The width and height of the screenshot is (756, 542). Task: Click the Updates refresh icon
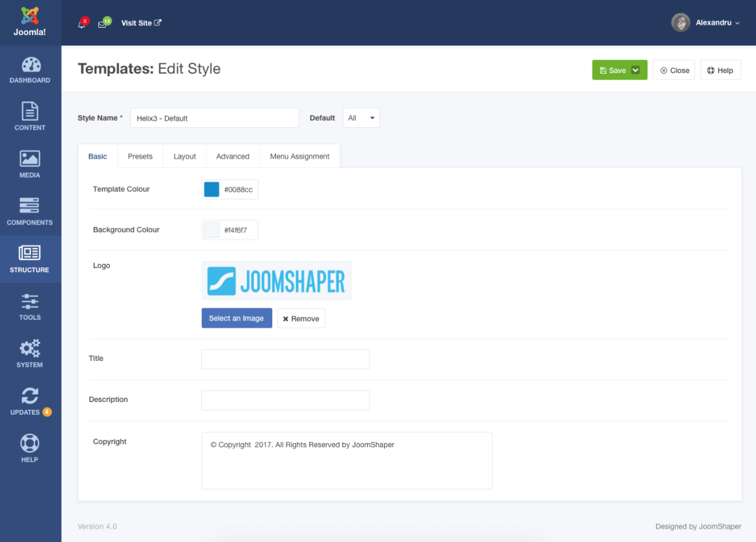click(x=30, y=396)
